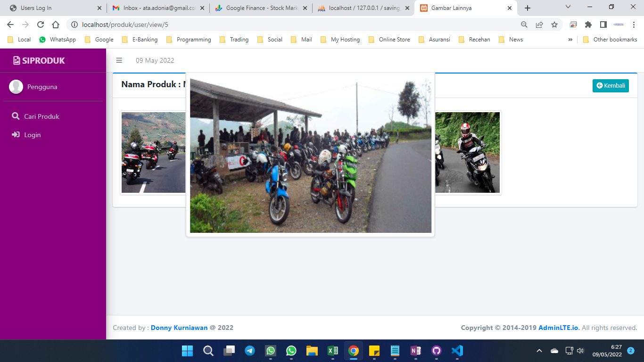
Task: Open the Login sidebar item
Action: point(33,135)
